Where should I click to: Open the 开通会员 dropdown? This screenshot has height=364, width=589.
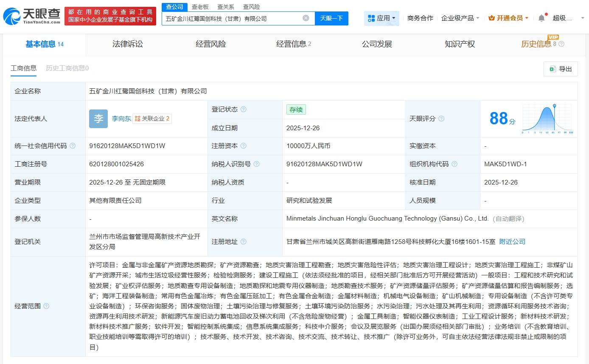(x=508, y=18)
